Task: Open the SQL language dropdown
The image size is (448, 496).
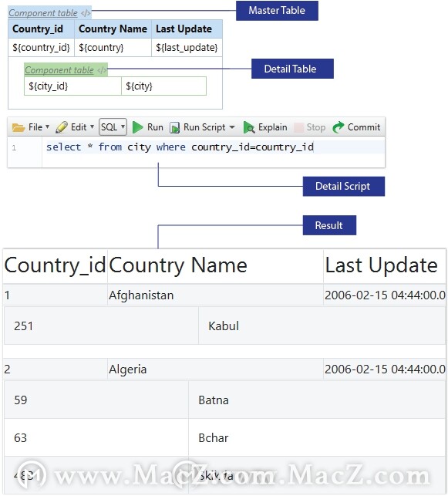Action: (x=113, y=127)
